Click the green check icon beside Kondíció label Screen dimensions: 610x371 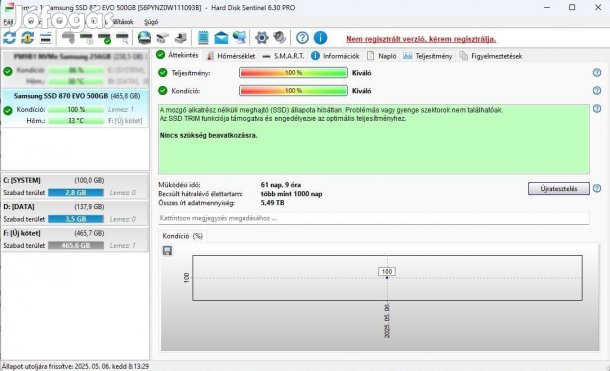coord(163,91)
